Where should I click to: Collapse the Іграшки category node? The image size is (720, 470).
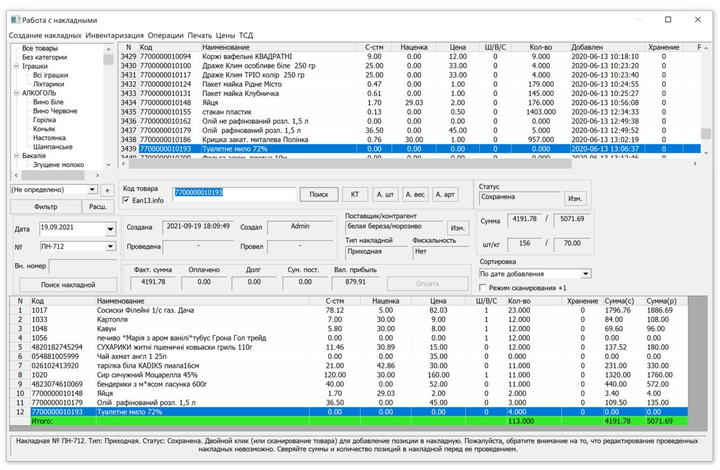point(17,66)
